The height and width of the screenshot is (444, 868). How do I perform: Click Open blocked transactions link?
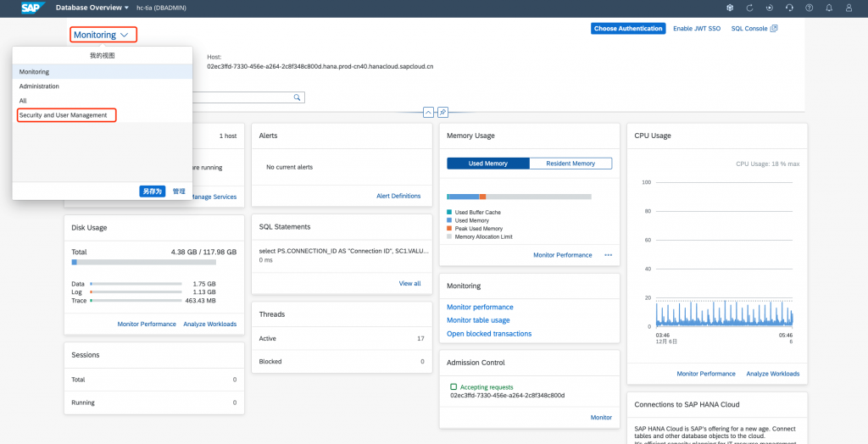[x=489, y=334]
